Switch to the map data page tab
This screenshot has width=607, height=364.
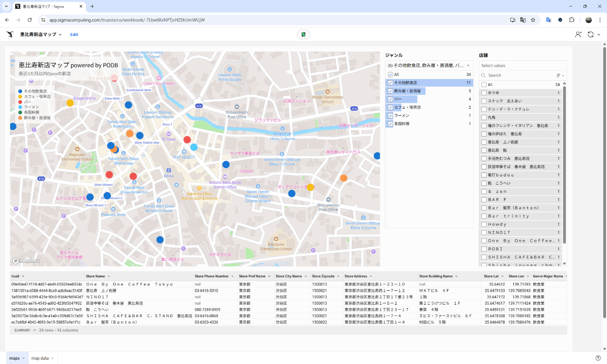click(40, 358)
